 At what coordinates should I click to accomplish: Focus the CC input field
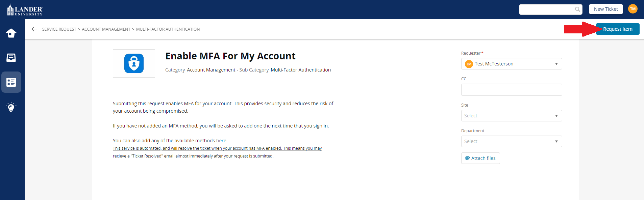click(511, 90)
